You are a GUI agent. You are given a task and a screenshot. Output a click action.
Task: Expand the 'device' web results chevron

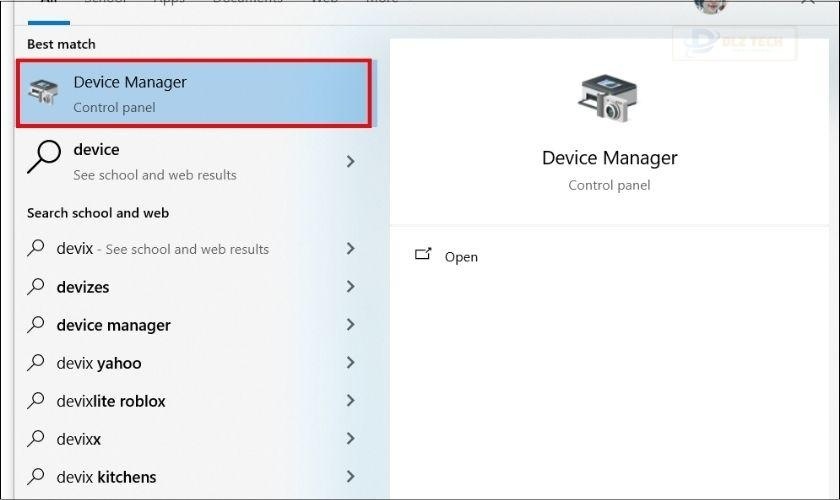(350, 161)
